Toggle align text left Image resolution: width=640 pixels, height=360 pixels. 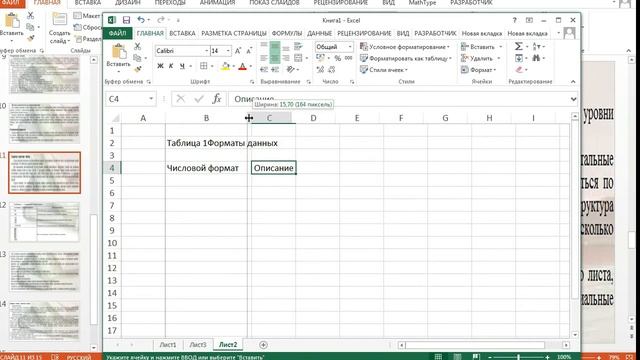tap(264, 58)
